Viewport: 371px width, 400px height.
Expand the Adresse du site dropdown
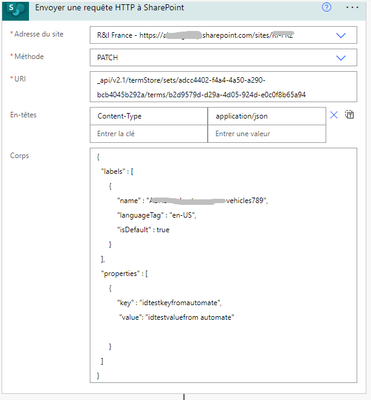pyautogui.click(x=341, y=35)
